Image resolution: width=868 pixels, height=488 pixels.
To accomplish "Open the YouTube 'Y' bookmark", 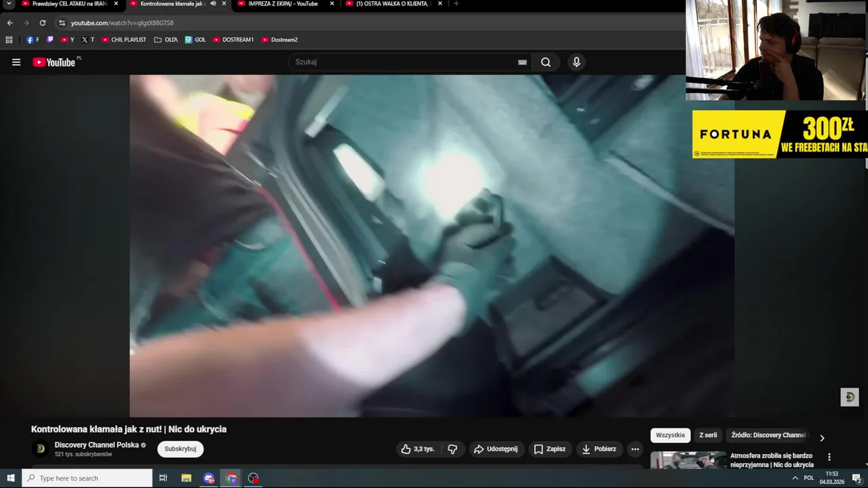I will (x=67, y=39).
